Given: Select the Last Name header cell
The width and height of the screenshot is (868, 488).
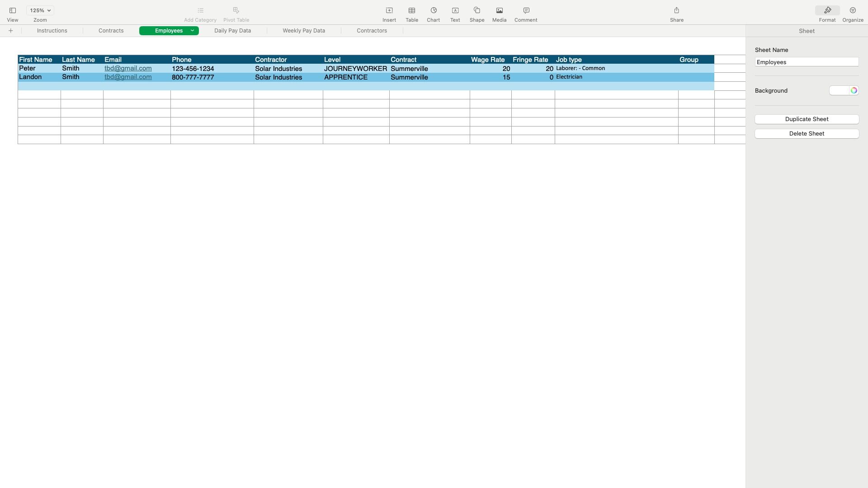Looking at the screenshot, I should [82, 60].
